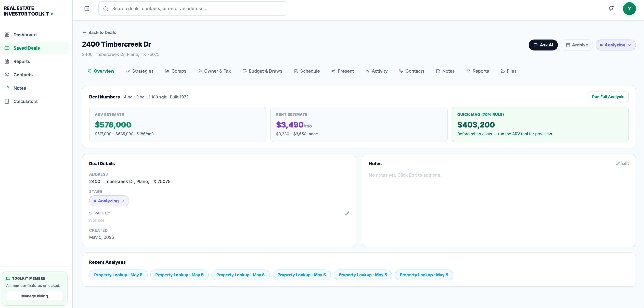
Task: Click the 'Not set' strategy value
Action: coord(97,221)
